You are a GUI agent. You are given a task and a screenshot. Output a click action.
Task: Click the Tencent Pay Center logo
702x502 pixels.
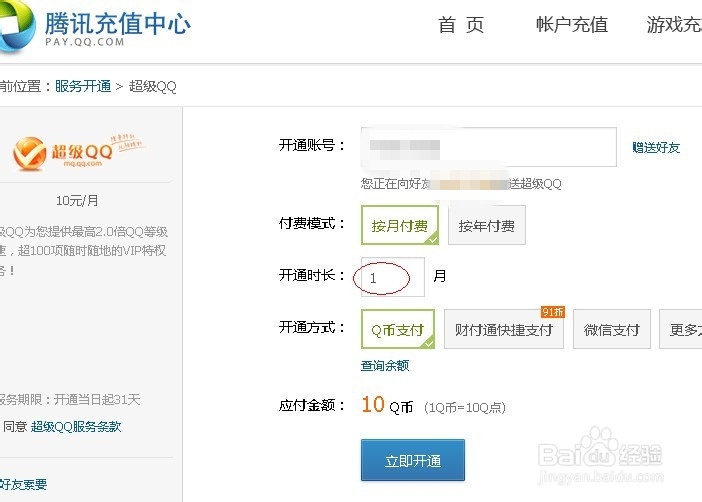(94, 27)
